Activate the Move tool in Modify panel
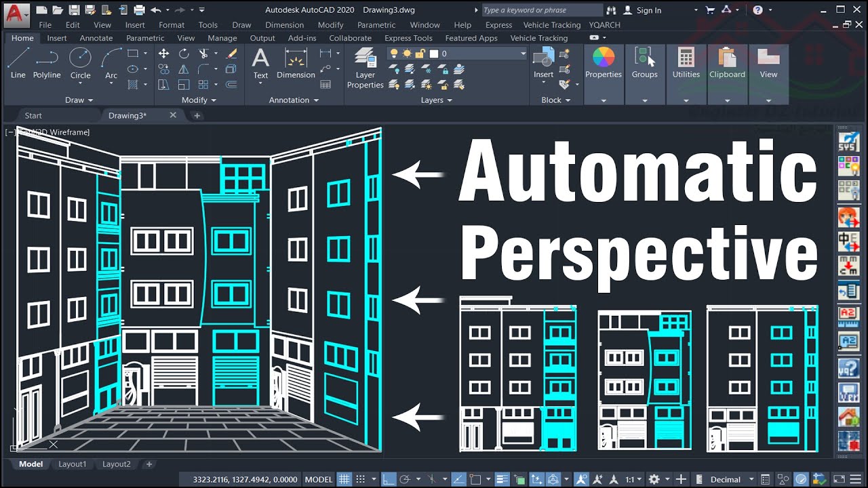Screen dimensions: 868x488 click(164, 54)
